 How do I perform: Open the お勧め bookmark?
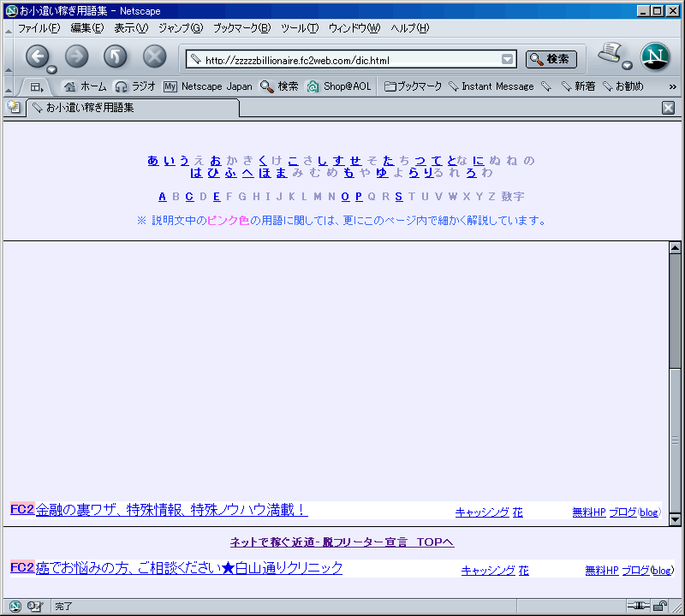tap(623, 86)
